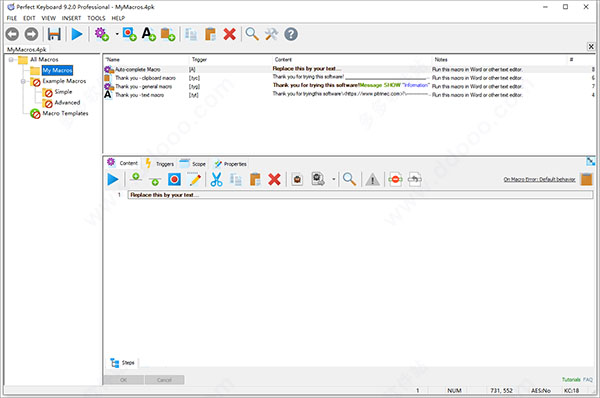The width and height of the screenshot is (600, 398).
Task: Save the macro file with floppy icon
Action: tap(54, 34)
